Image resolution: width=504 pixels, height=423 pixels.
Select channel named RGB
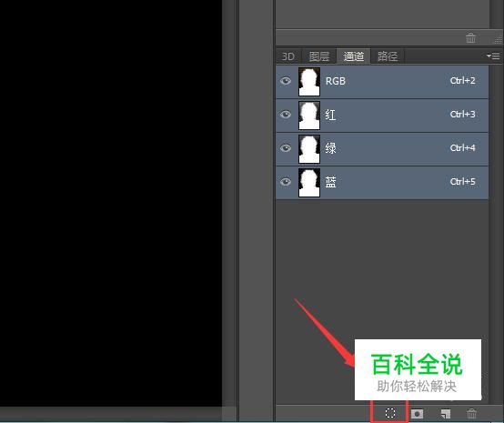(336, 81)
